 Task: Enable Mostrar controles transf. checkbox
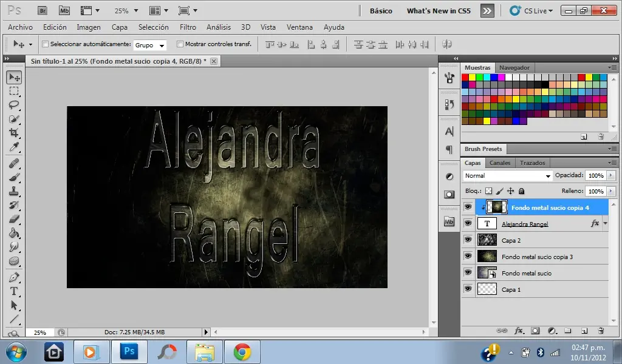tap(180, 44)
